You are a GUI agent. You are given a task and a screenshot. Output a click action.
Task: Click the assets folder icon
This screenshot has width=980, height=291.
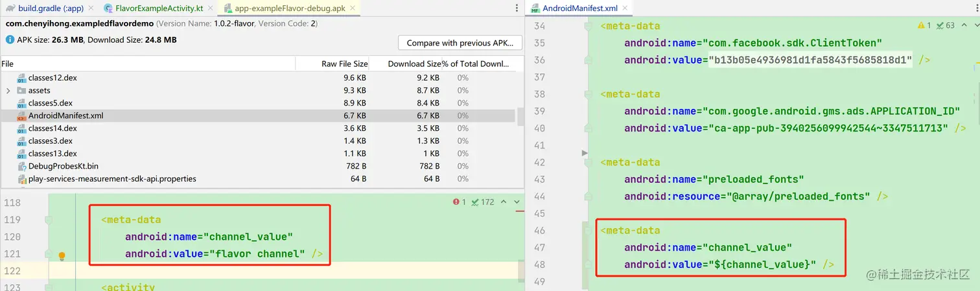pyautogui.click(x=21, y=91)
